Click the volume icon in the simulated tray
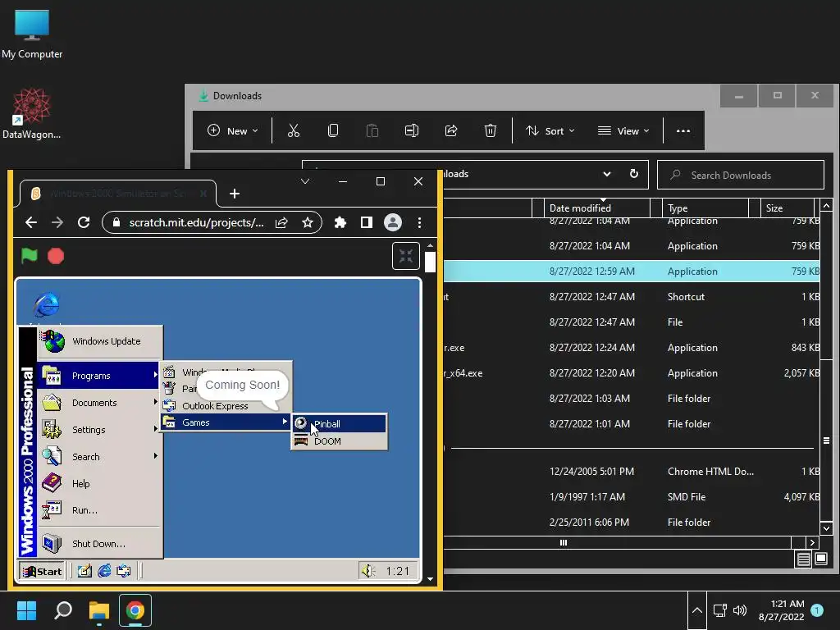The height and width of the screenshot is (630, 840). pyautogui.click(x=368, y=571)
